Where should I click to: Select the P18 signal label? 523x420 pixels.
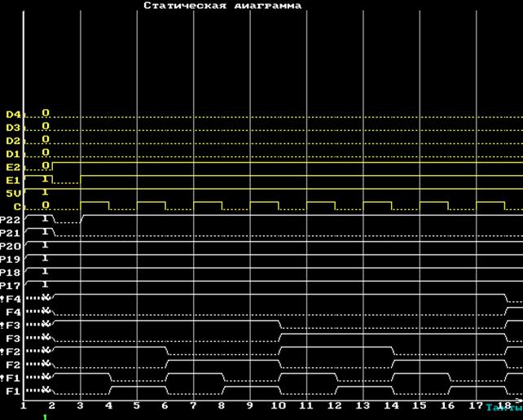[x=10, y=273]
